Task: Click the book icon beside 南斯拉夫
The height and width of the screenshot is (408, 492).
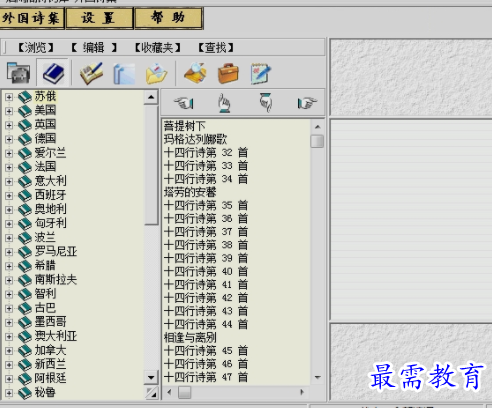Action: 25,280
